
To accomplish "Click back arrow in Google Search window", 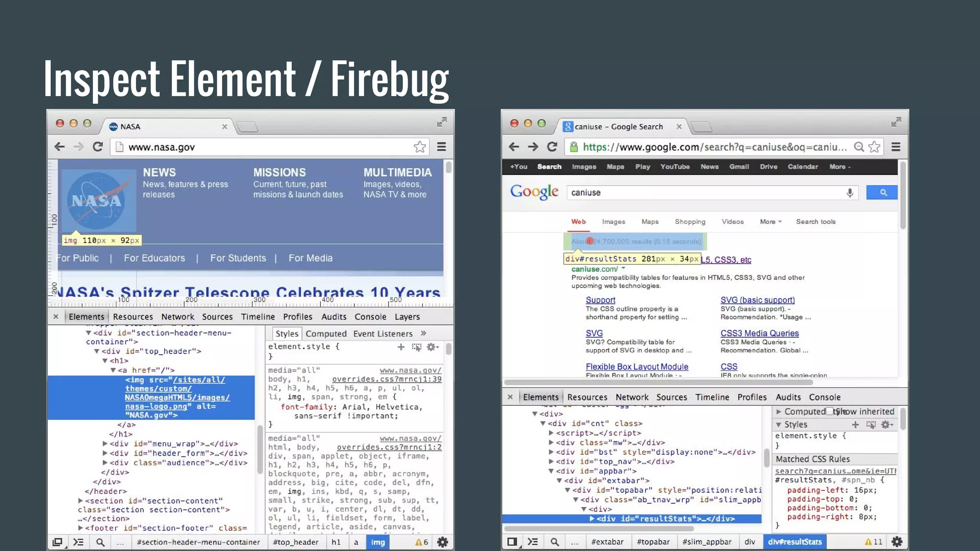I will tap(514, 147).
